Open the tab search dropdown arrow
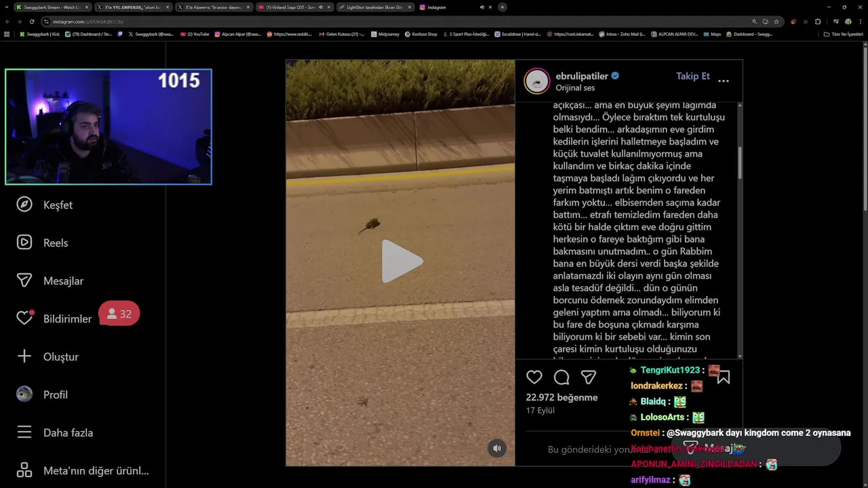Screen dimensions: 868x488 pyautogui.click(x=6, y=7)
